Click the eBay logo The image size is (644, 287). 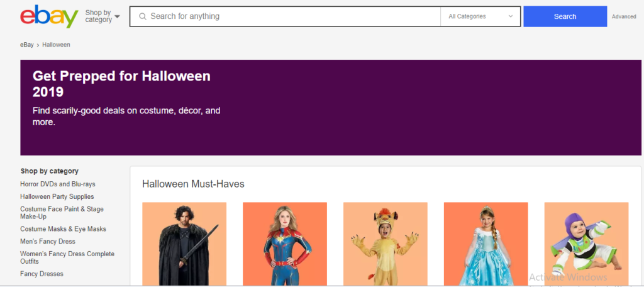[x=49, y=16]
